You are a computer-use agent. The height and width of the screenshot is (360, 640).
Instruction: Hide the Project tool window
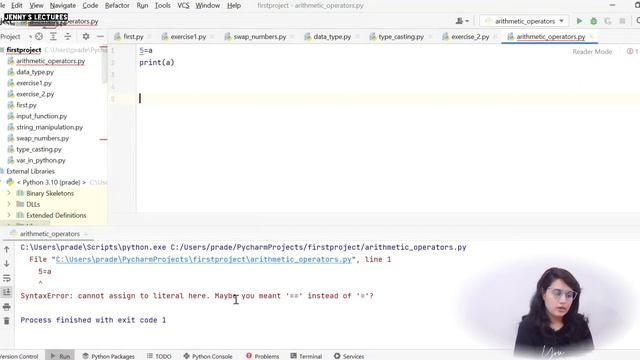100,36
